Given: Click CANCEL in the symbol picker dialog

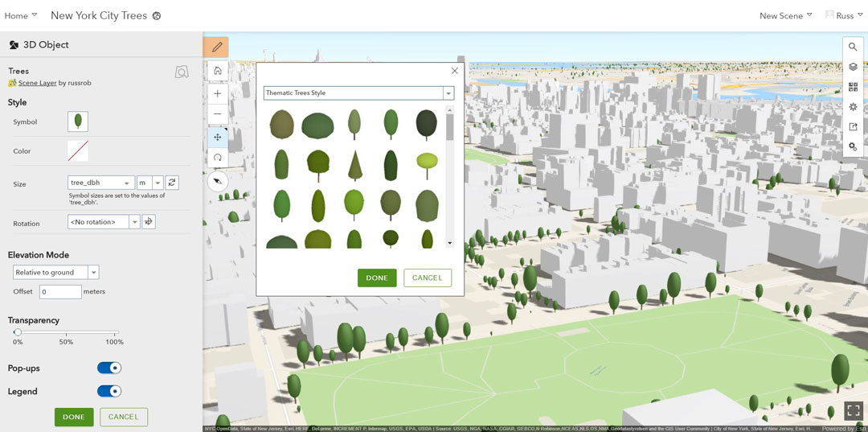Looking at the screenshot, I should click(428, 278).
